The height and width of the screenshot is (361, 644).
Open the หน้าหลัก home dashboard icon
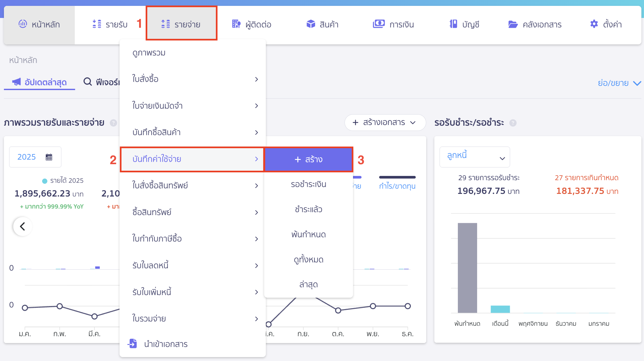point(22,24)
